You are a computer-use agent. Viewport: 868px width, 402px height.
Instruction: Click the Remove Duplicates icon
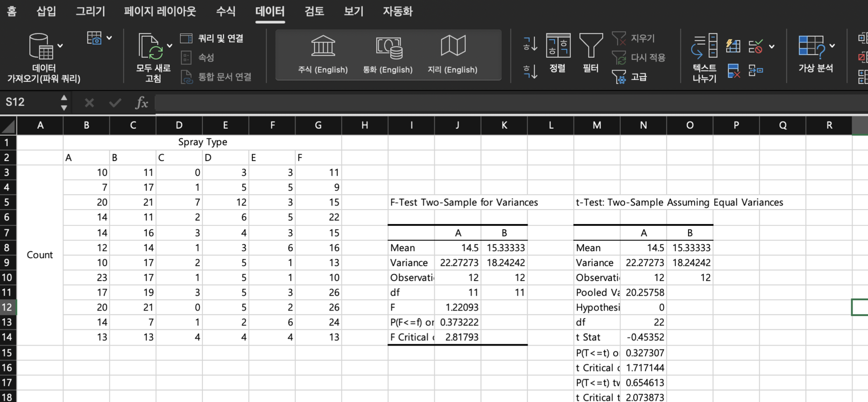click(x=733, y=71)
